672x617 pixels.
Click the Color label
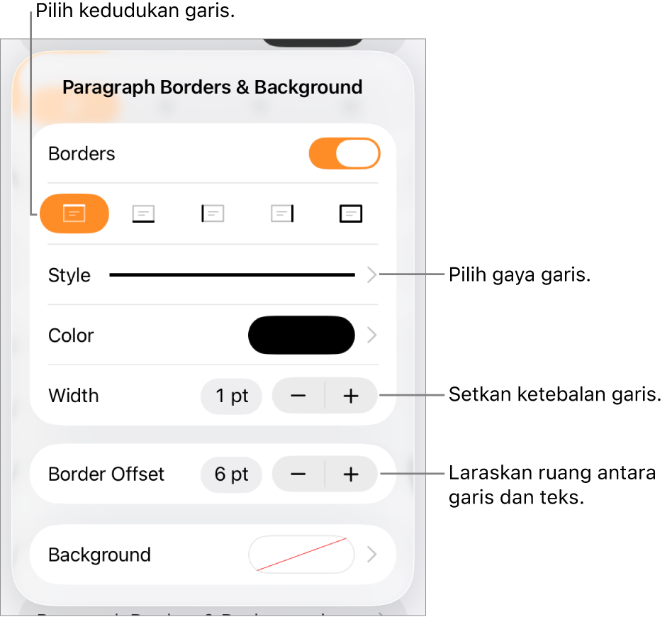71,335
